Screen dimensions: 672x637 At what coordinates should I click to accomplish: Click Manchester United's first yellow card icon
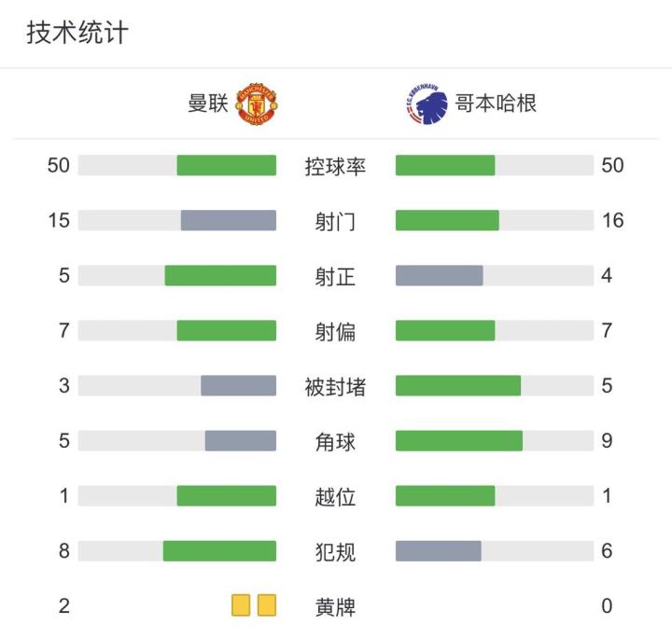(242, 605)
